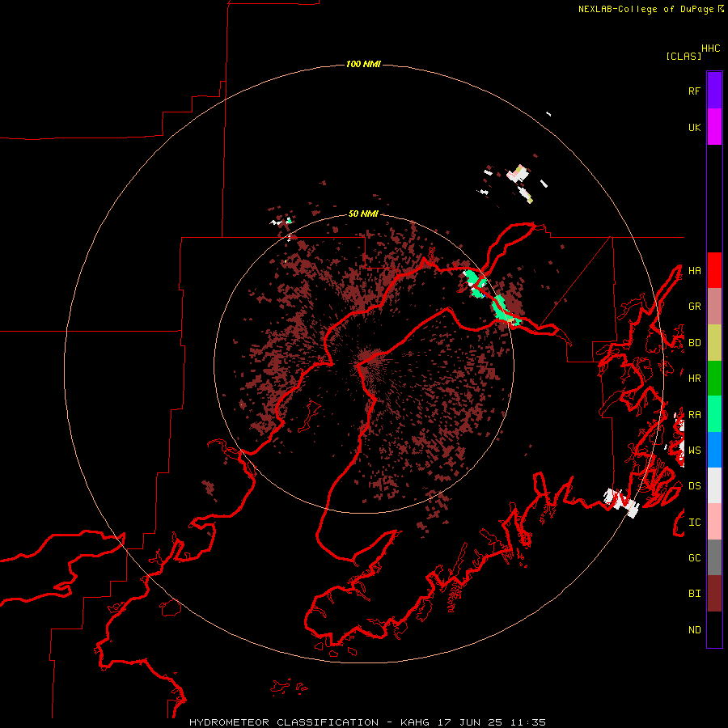This screenshot has width=728, height=728.
Task: Click the IC pink legend swatch
Action: point(714,522)
